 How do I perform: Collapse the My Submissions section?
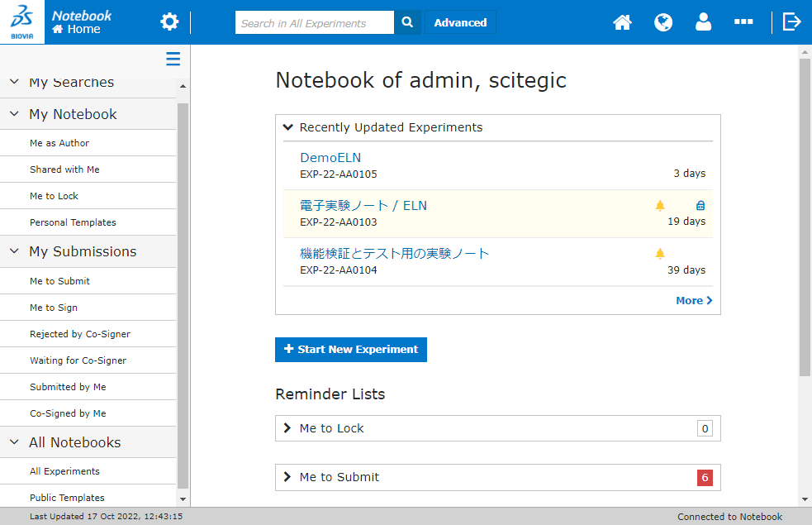(x=15, y=251)
